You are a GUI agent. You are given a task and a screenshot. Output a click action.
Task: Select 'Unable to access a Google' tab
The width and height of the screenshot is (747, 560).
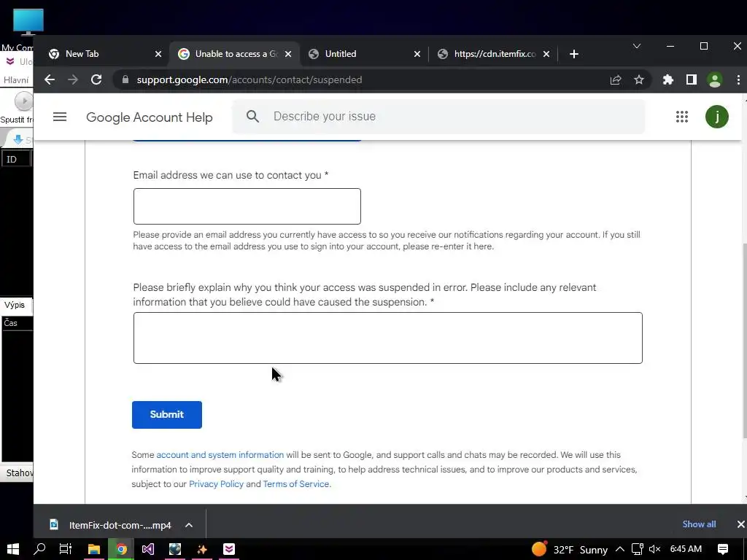point(236,54)
